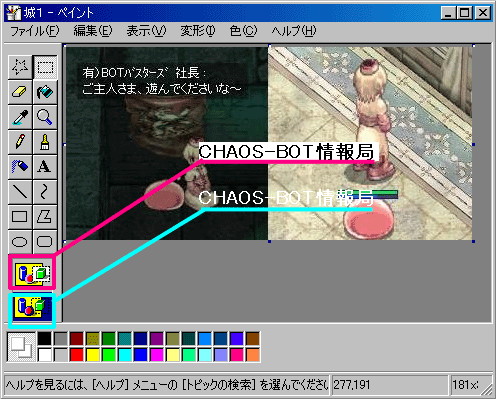Image resolution: width=496 pixels, height=399 pixels.
Task: Pick the dark gray color swatch
Action: (61, 339)
